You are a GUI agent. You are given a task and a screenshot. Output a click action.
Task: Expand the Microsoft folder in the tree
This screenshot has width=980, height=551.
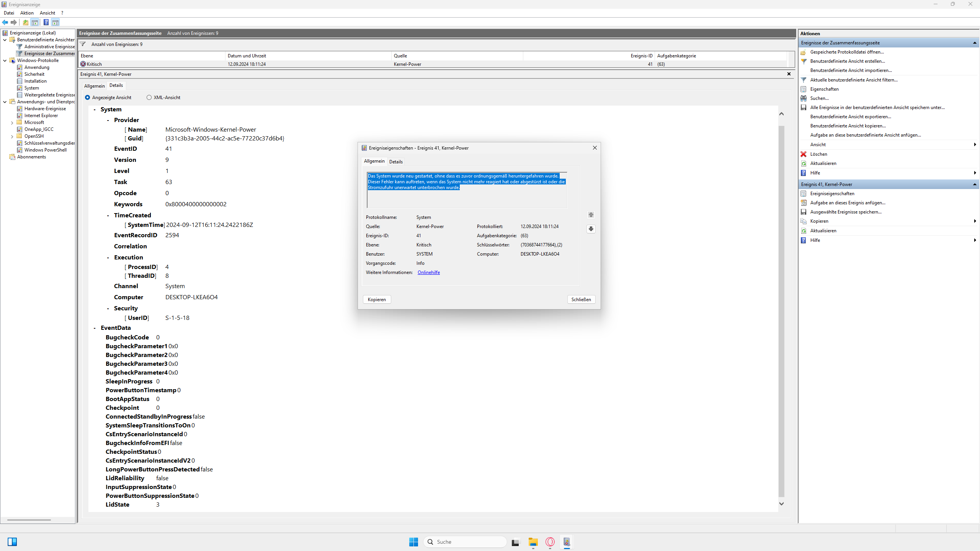click(x=12, y=123)
